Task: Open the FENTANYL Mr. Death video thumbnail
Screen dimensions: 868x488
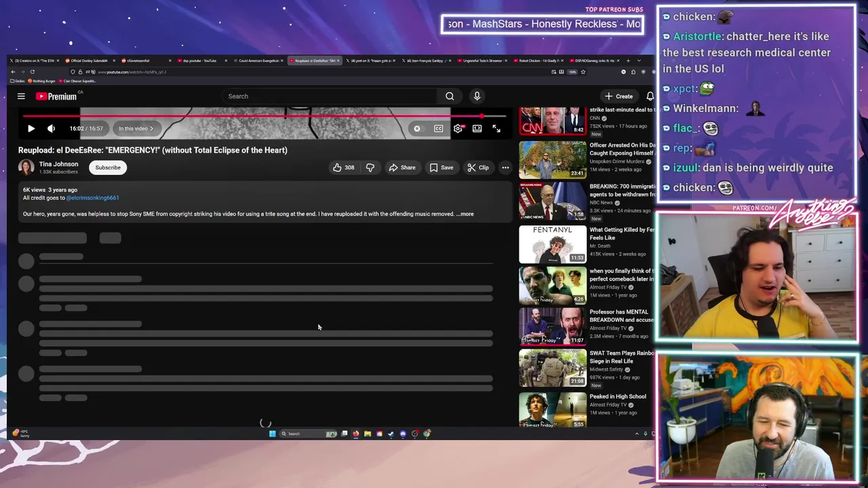Action: click(553, 244)
